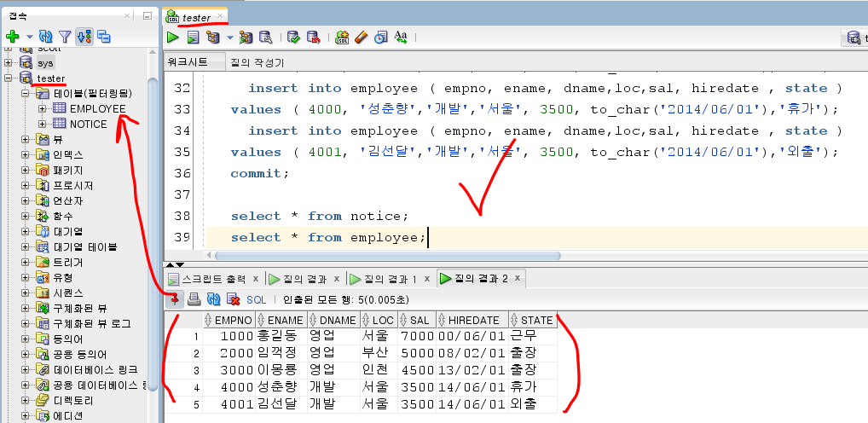Screen dimensions: 868x423
Task: Close the 스크립트 출력 tab
Action: (x=256, y=278)
